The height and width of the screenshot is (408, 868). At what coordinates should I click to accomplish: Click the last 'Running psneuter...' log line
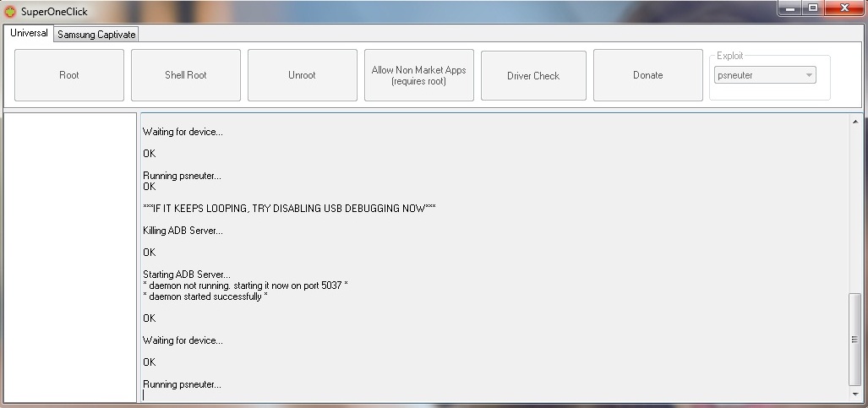click(182, 384)
